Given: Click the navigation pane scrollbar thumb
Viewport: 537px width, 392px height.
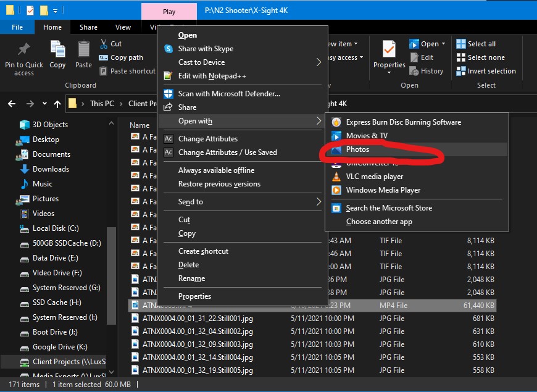Looking at the screenshot, I should (111, 276).
